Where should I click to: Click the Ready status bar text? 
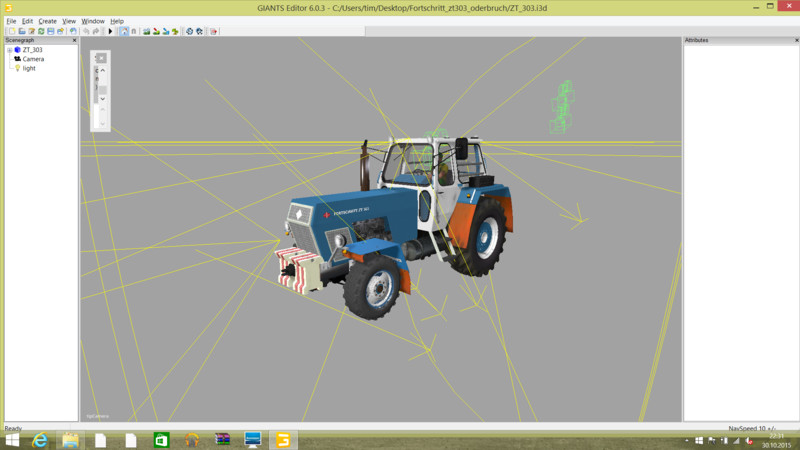point(13,428)
